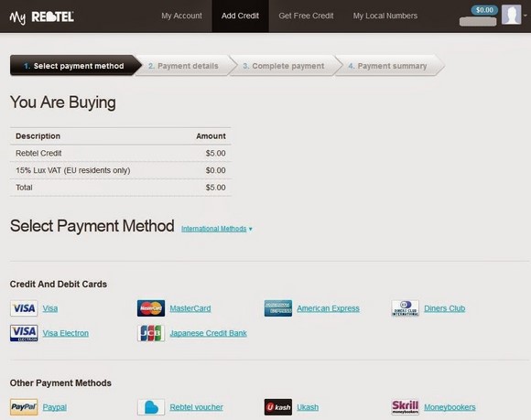Click the Rebtel voucher heart icon
This screenshot has width=531, height=420.
click(151, 407)
